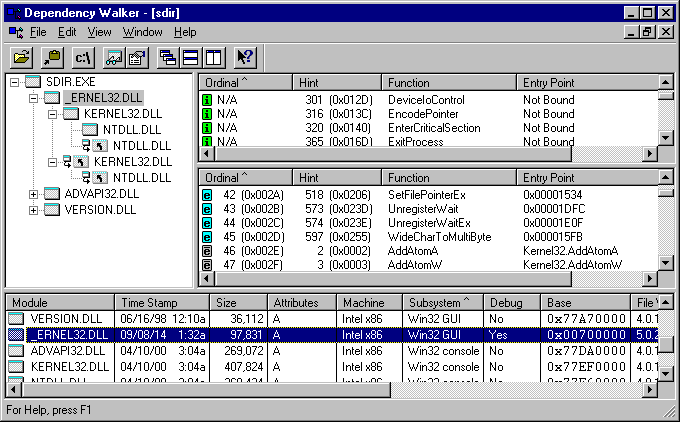Collapse KERNEL32.DLL node without forward arrow
Viewport: 680px width, 422px height.
(52, 114)
